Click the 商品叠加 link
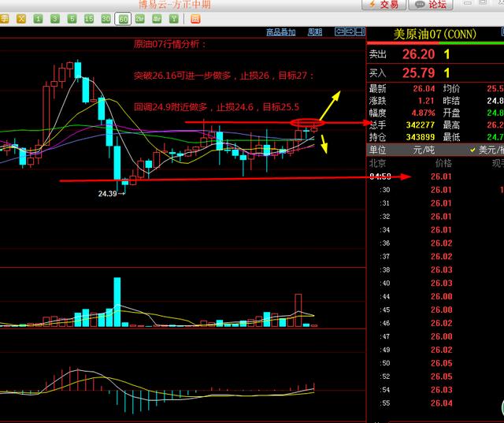This screenshot has width=504, height=423. (x=281, y=32)
